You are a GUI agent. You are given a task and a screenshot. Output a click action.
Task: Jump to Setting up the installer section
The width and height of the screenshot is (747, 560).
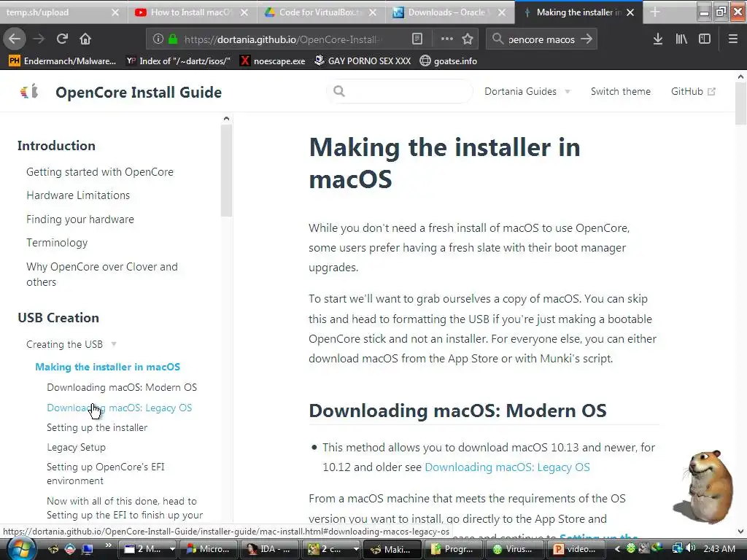97,427
